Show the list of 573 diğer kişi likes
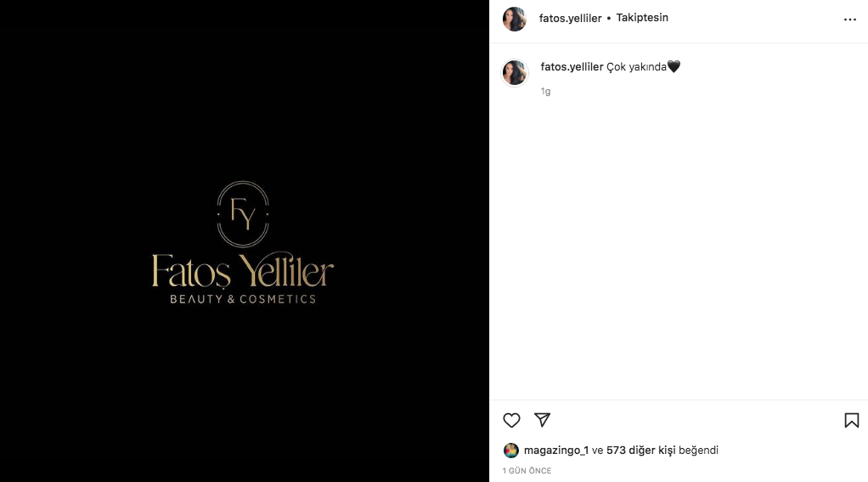Screen dimensions: 868x482 [640, 450]
